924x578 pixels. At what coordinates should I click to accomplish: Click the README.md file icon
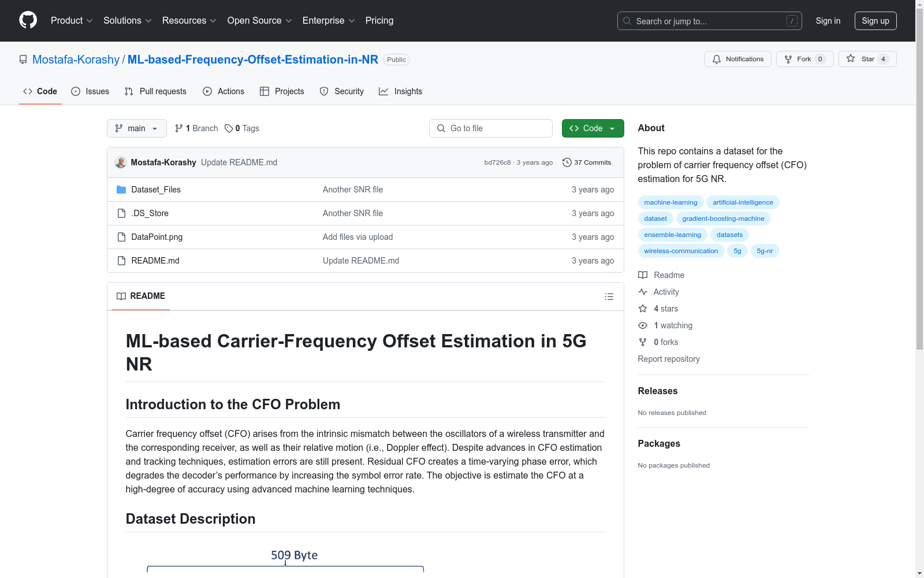click(x=121, y=261)
